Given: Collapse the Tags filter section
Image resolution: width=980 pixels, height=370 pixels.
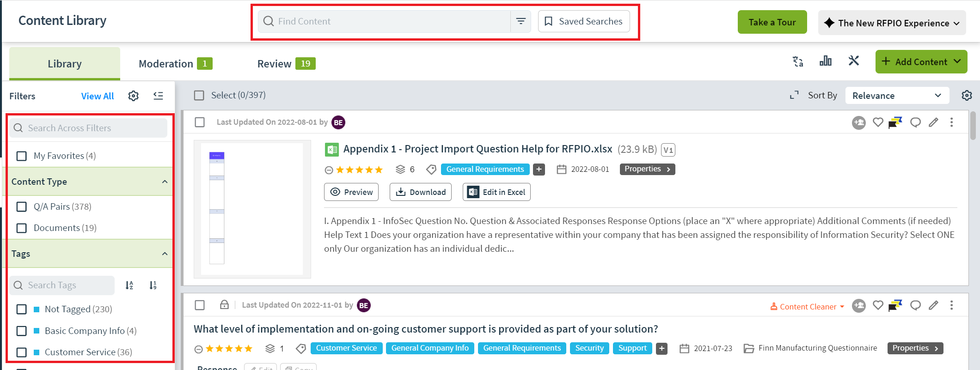Looking at the screenshot, I should 165,254.
